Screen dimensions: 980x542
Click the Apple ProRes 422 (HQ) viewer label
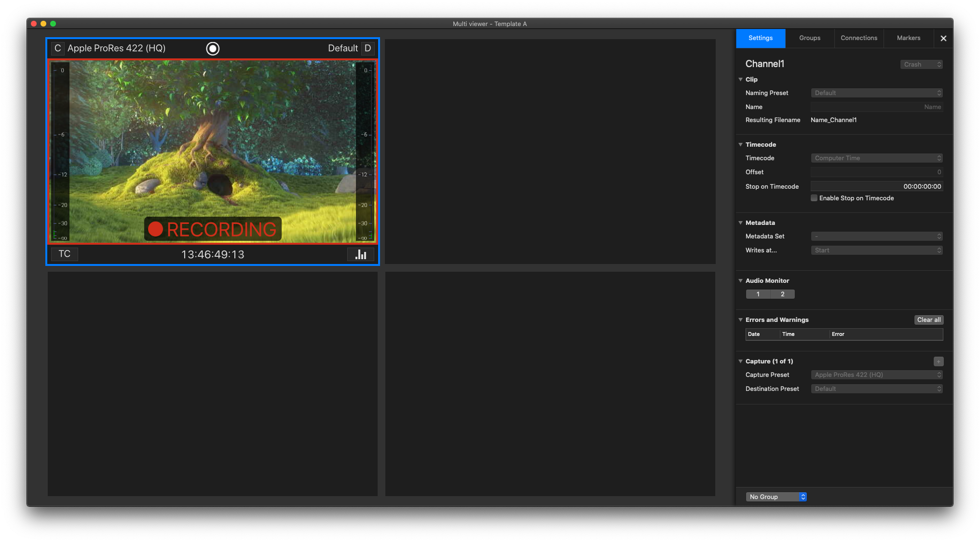[x=116, y=48]
